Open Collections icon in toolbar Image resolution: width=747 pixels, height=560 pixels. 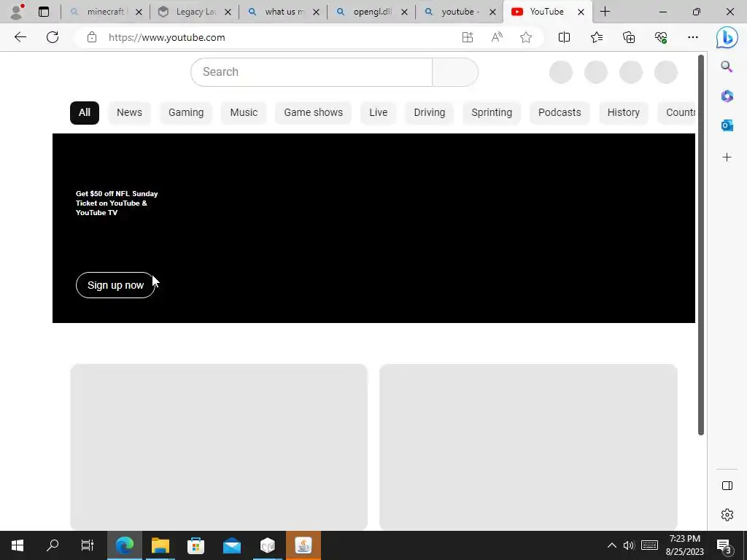tap(629, 37)
